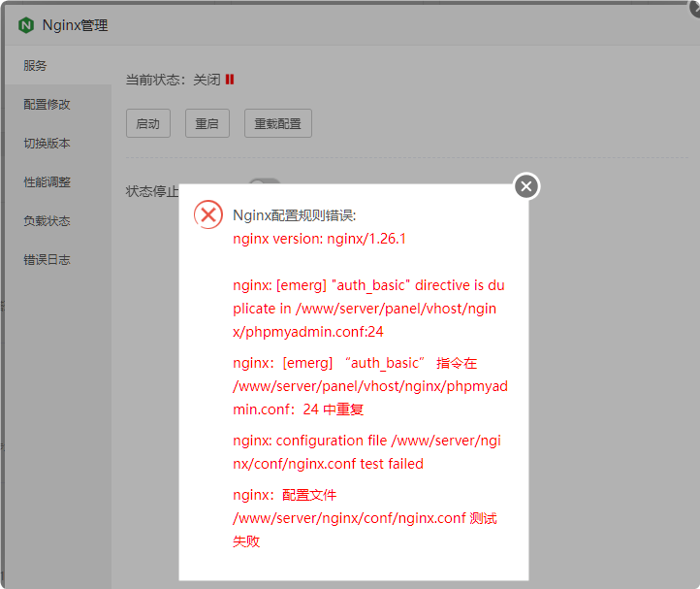Click the red paused status icon
Screen dimensions: 700x589
click(230, 80)
